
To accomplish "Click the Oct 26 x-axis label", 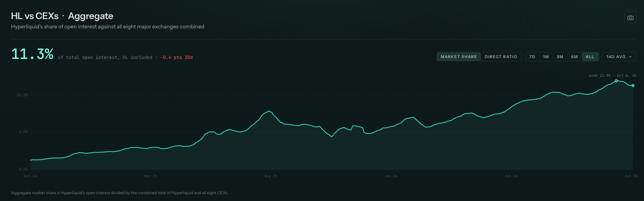I will point(631,176).
